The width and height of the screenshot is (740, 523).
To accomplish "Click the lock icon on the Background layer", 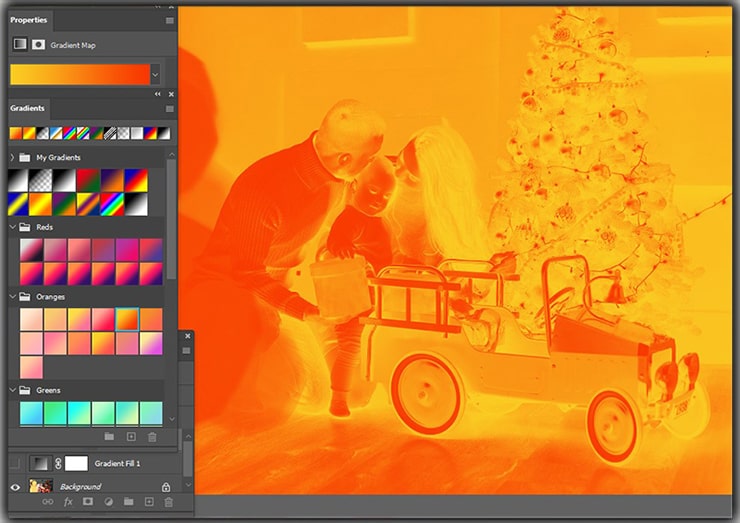I will click(166, 487).
